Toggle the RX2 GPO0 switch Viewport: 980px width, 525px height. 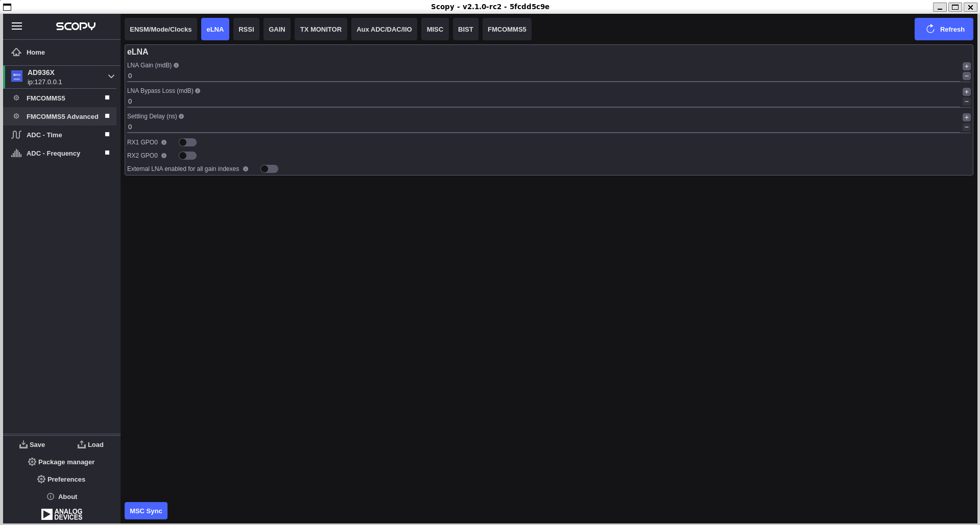click(x=187, y=156)
